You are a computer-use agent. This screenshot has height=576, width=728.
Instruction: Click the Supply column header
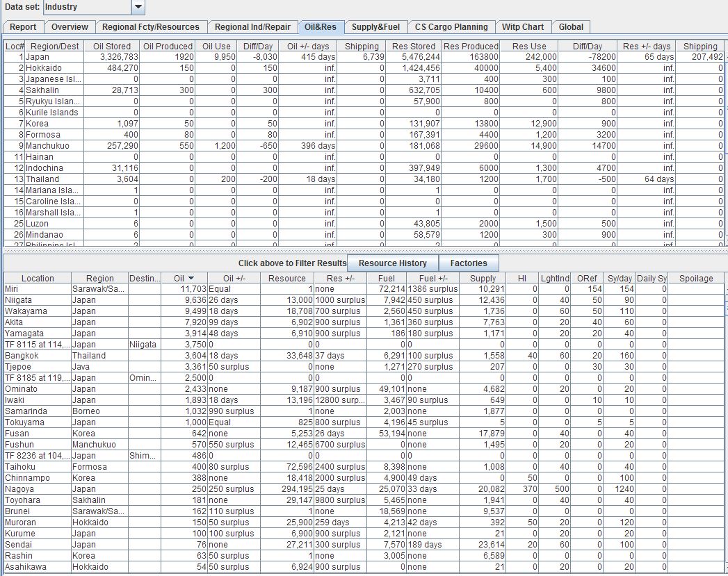(483, 278)
